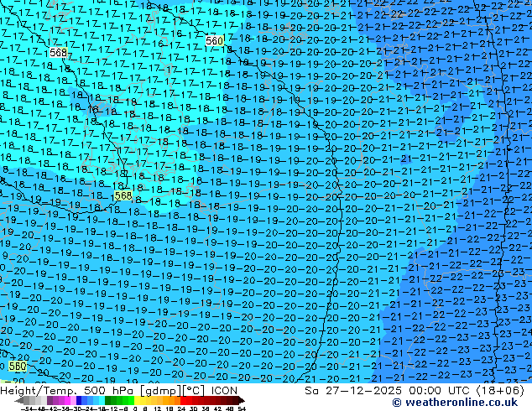Click the 'Sa 27-12-2025 00:00 UTC (18+06)' date text
532x411 pixels.
[x=415, y=391]
